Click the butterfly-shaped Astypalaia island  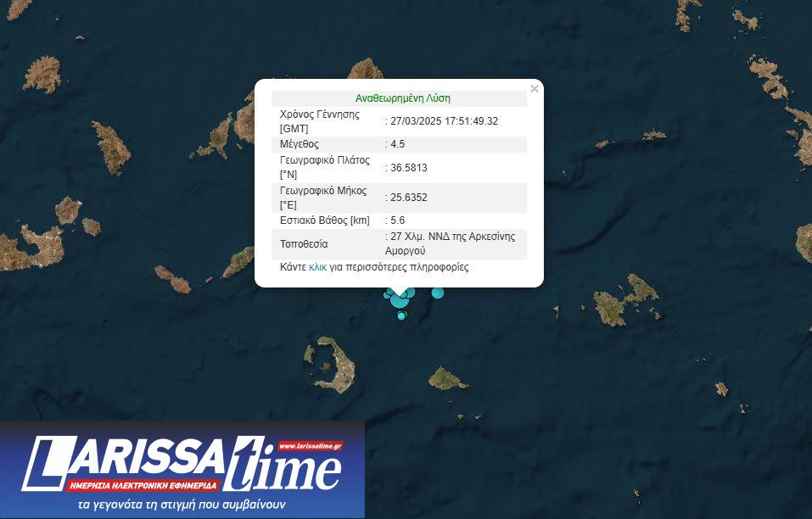[626, 299]
